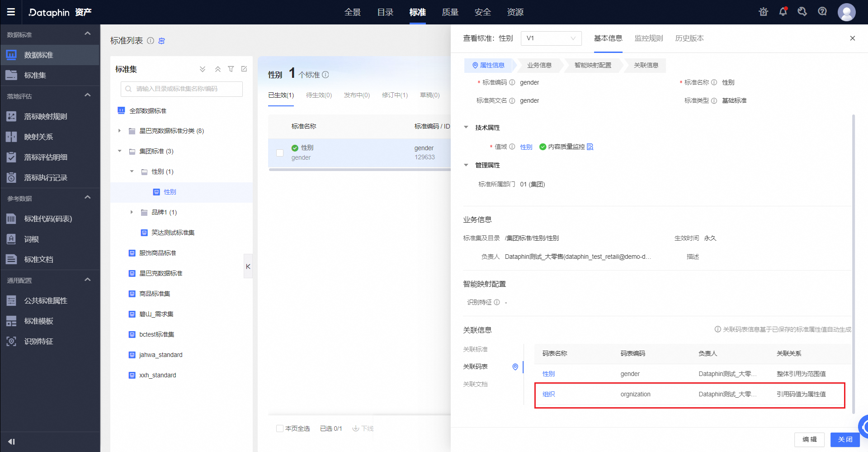Click the edit icon in 标准集 panel toolbar

pos(244,69)
